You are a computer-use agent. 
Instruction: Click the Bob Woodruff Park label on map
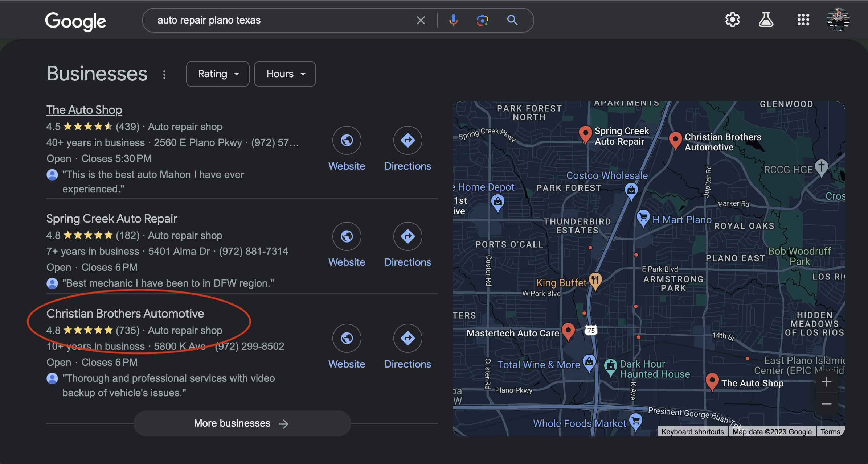point(799,256)
